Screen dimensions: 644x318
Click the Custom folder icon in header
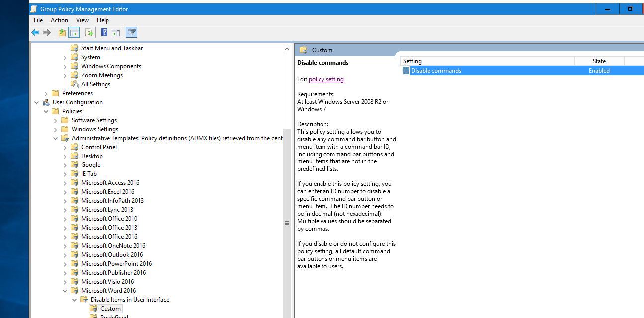(x=303, y=50)
